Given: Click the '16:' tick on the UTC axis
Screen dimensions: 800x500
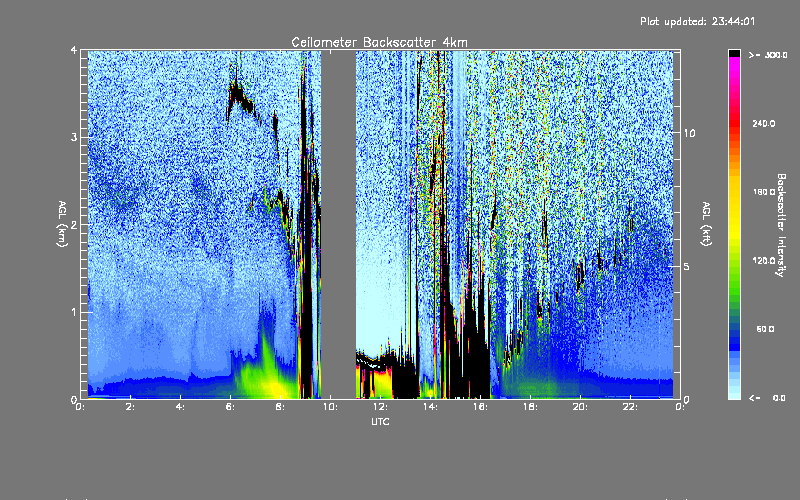Looking at the screenshot, I should click(481, 407).
